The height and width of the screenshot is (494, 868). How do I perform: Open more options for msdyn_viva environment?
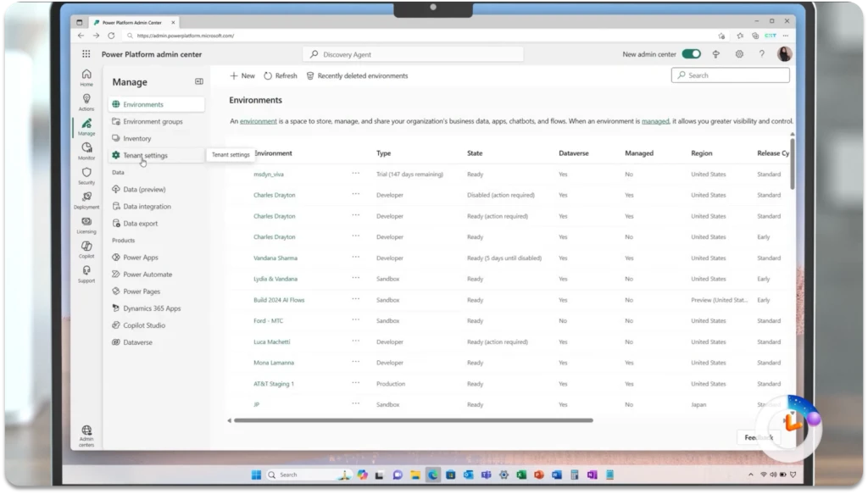click(356, 174)
